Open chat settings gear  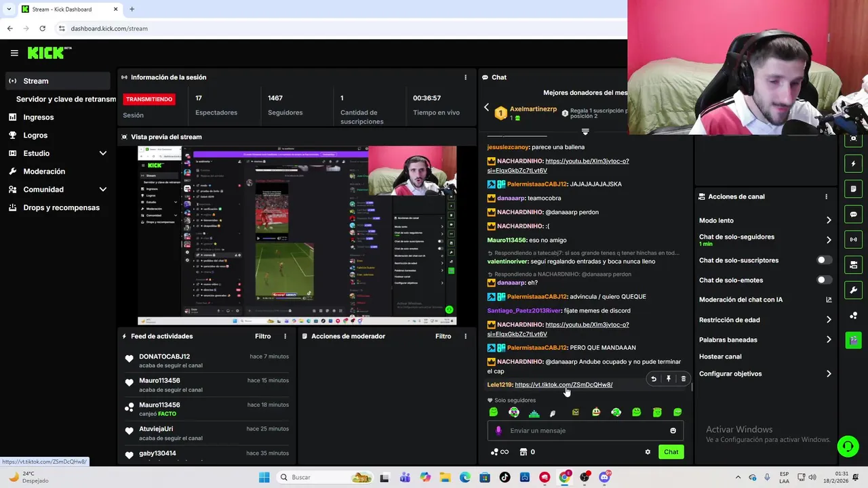click(x=648, y=452)
